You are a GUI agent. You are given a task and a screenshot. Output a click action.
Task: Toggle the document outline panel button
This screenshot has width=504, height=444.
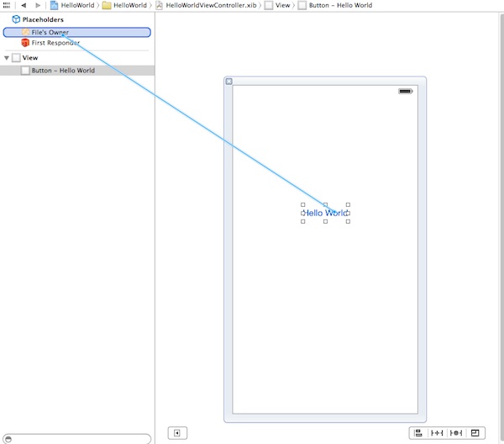(177, 433)
